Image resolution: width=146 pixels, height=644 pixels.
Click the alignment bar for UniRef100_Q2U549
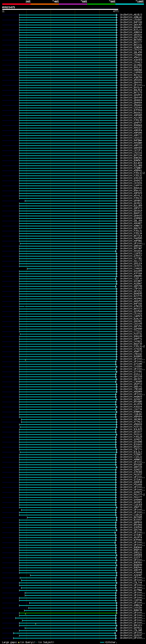point(68,311)
